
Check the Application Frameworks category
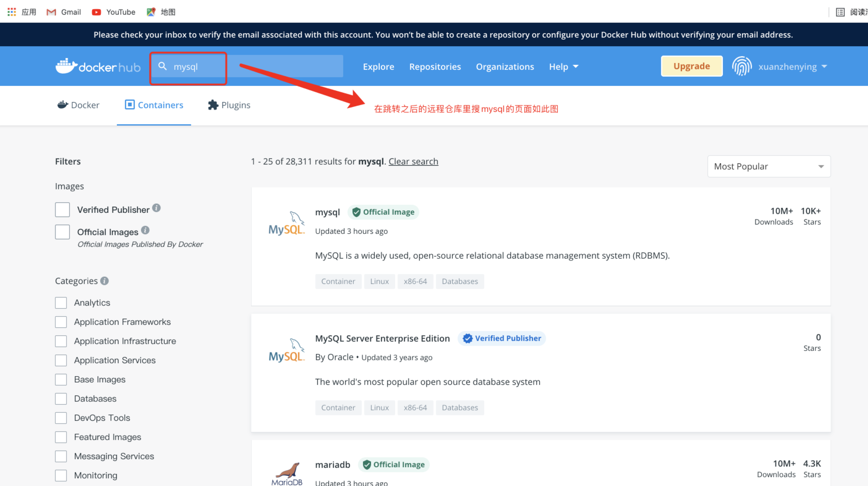tap(61, 322)
